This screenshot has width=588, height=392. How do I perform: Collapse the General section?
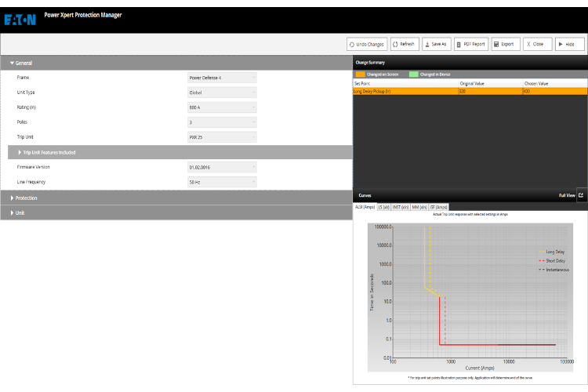(x=24, y=63)
